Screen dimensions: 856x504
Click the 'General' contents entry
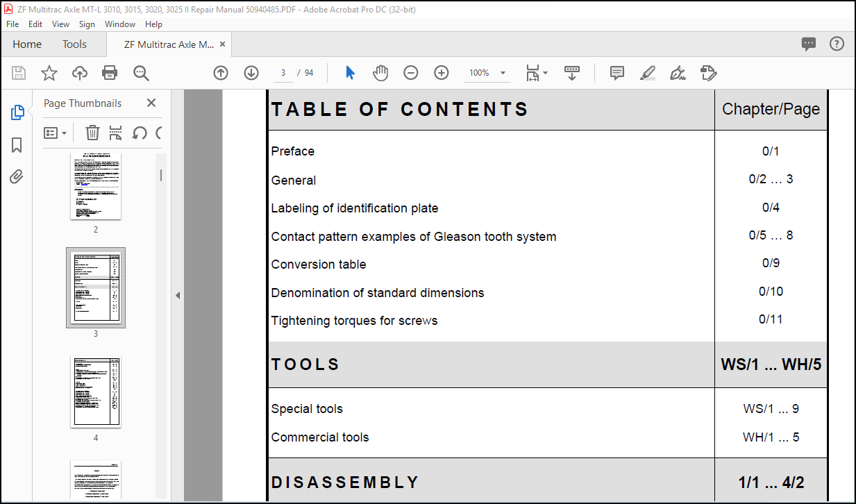(293, 180)
